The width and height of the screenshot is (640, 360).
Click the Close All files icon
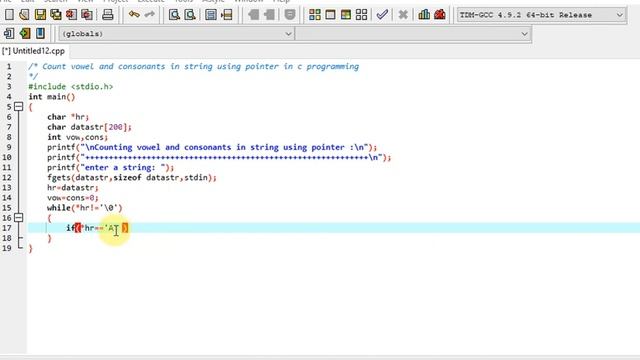point(87,15)
